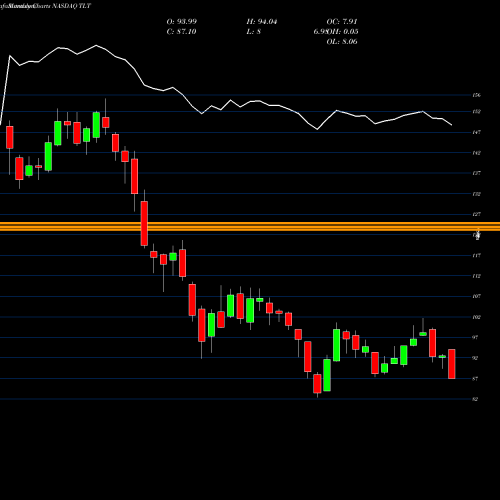Click the 132 price axis label
Screen dimensions: 500x500
tap(476, 194)
